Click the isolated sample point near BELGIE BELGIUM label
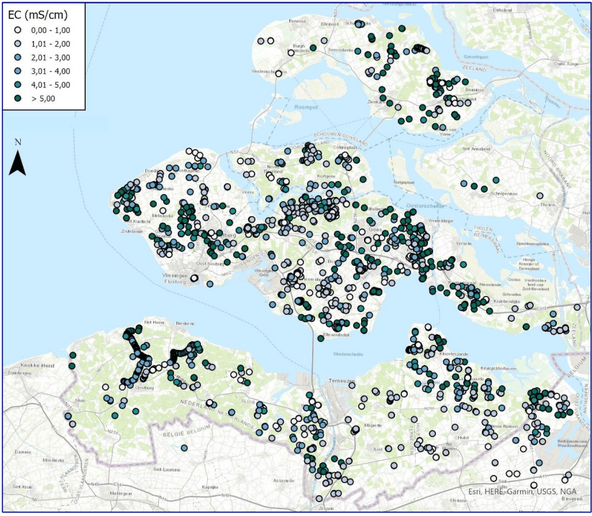This screenshot has height=516, width=592. (x=184, y=448)
